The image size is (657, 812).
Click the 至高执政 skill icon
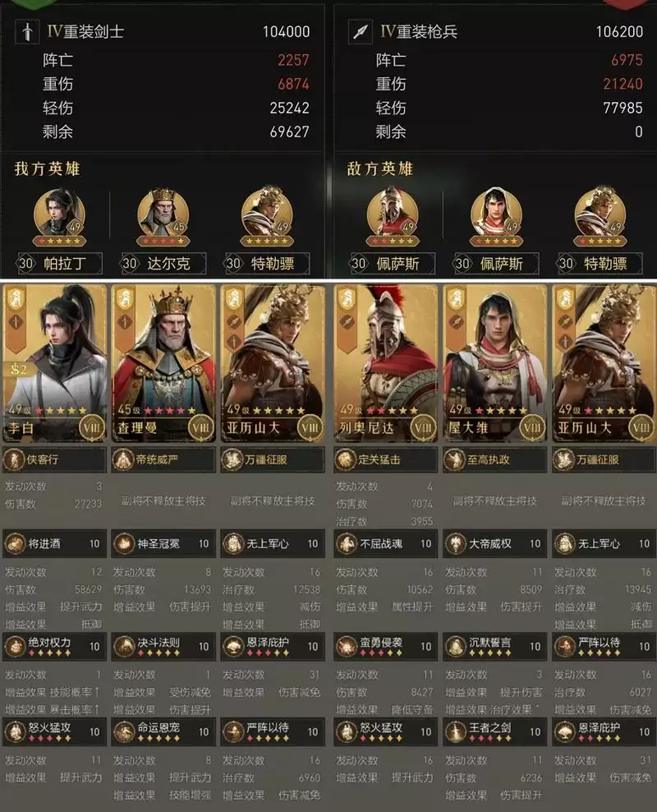[455, 459]
